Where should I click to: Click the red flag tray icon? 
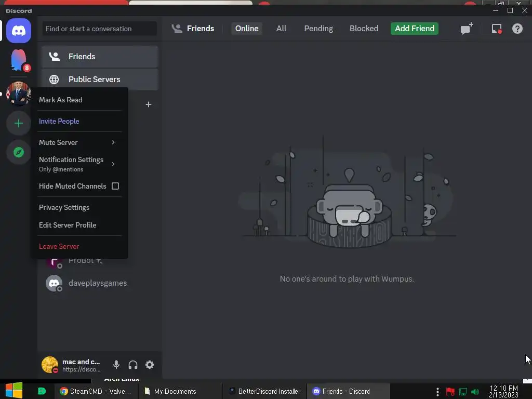coord(450,392)
